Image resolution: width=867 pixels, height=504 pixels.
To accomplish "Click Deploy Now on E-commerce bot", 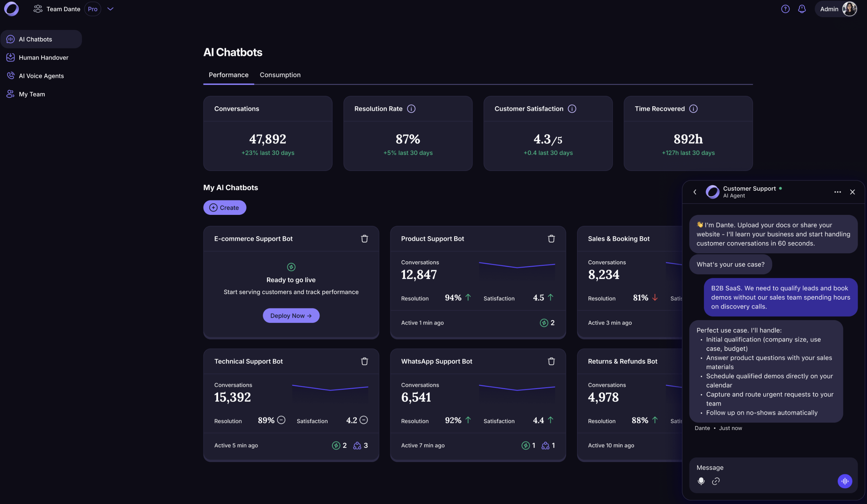I will pos(291,316).
